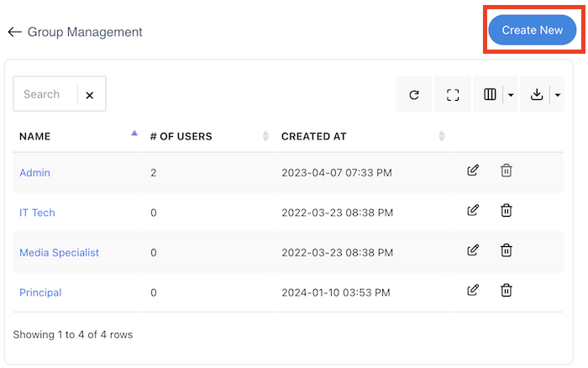588x368 pixels.
Task: Clear the search field with X
Action: [x=90, y=95]
